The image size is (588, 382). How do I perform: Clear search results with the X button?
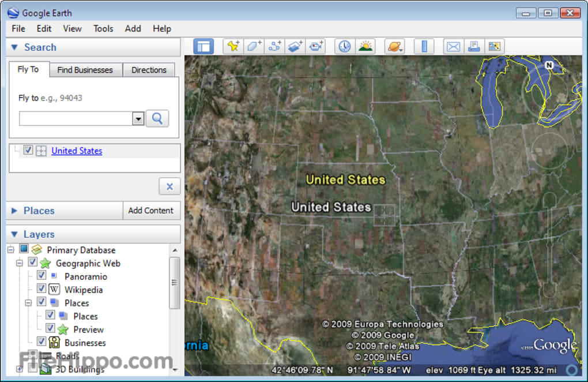(169, 186)
